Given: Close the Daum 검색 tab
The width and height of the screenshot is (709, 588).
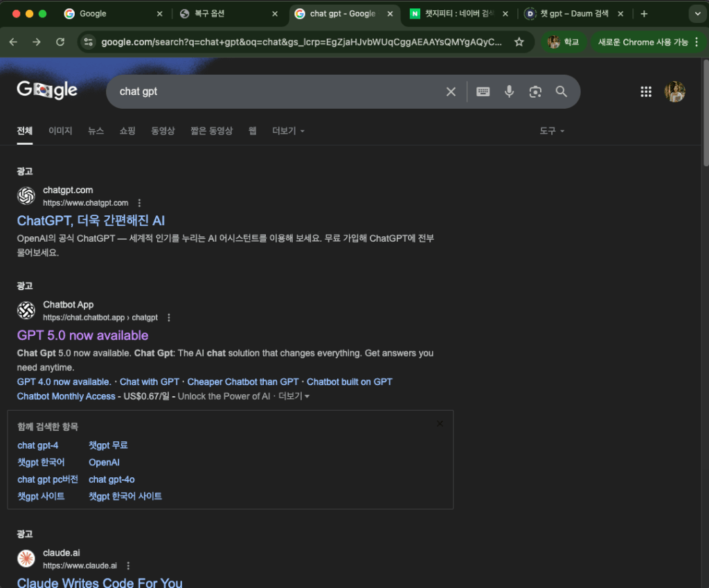Looking at the screenshot, I should pyautogui.click(x=621, y=14).
